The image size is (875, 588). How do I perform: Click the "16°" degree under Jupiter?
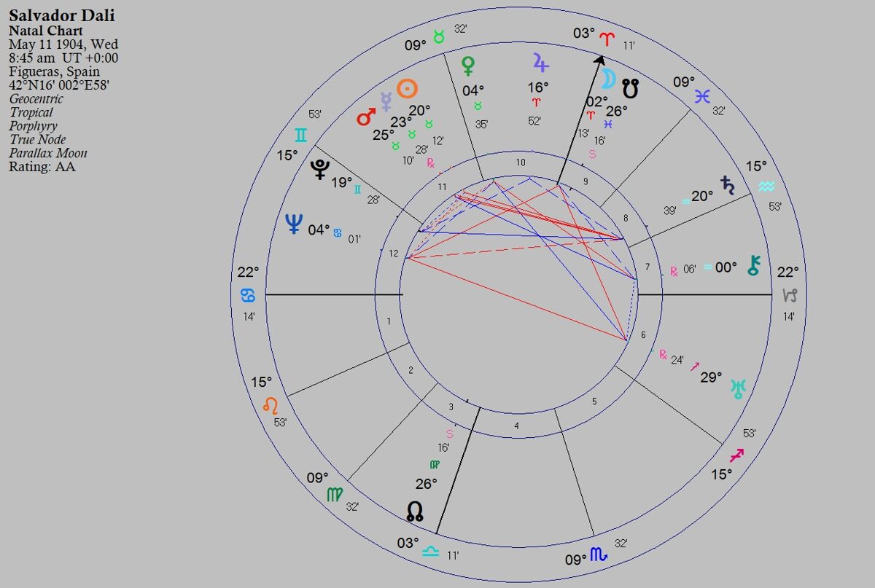(538, 87)
